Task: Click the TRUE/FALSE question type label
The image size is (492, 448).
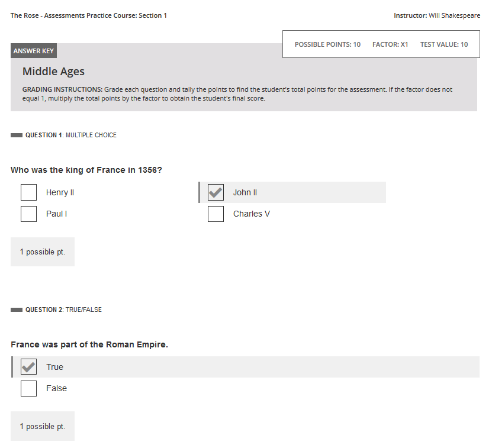Action: coord(85,309)
